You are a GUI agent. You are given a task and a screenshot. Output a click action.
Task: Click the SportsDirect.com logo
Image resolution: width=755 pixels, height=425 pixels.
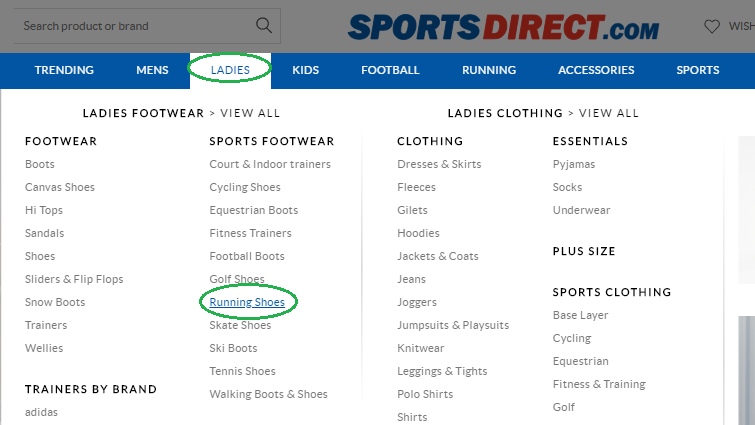point(503,27)
